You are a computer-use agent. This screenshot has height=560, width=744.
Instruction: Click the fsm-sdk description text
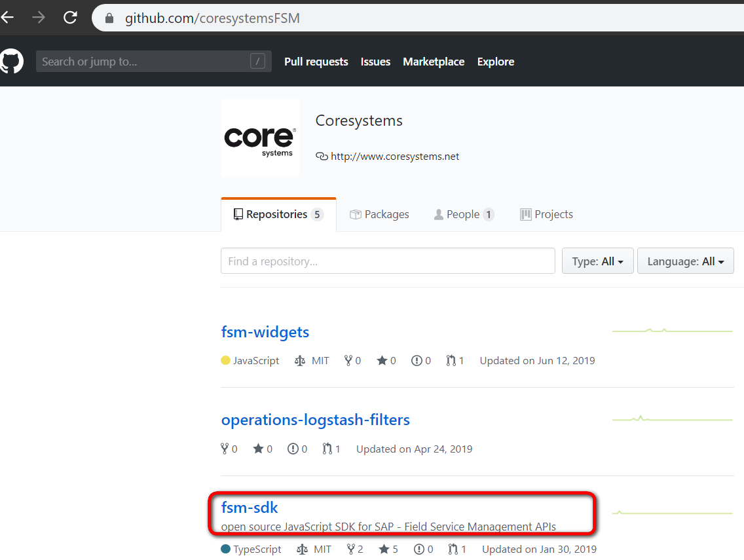pyautogui.click(x=388, y=527)
